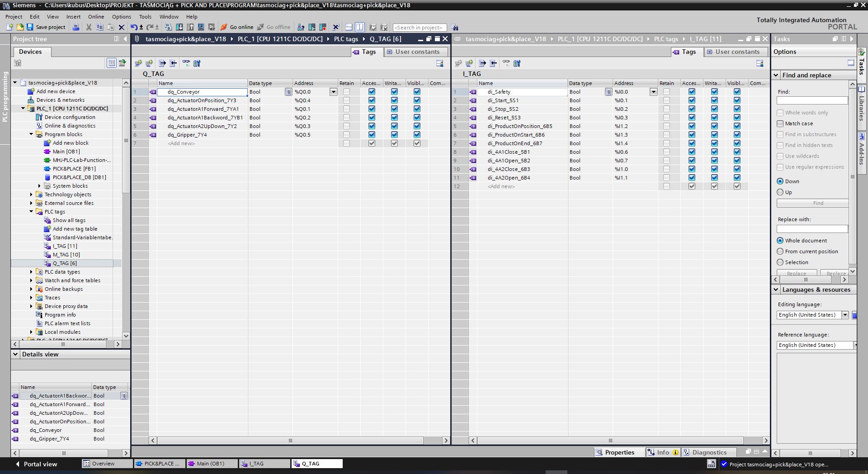Collapse the Project tree panel with left arrow

[126, 39]
